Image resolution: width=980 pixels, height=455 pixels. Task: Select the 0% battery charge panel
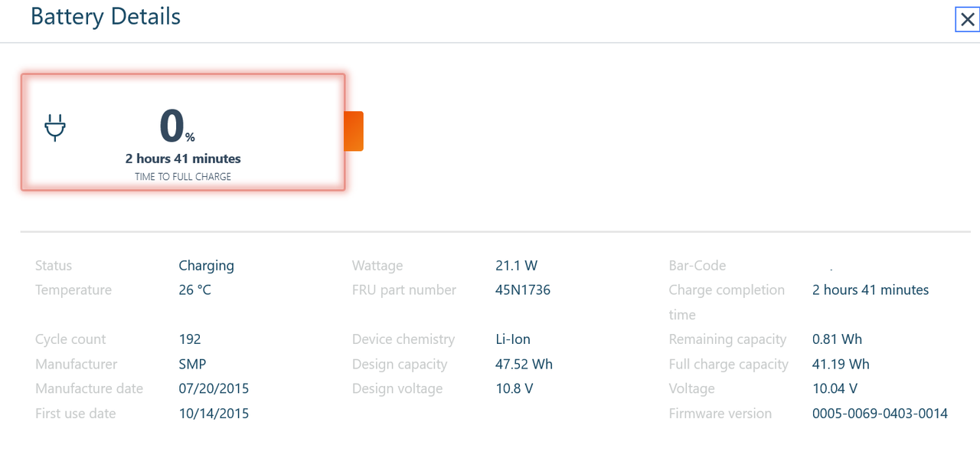[x=183, y=132]
